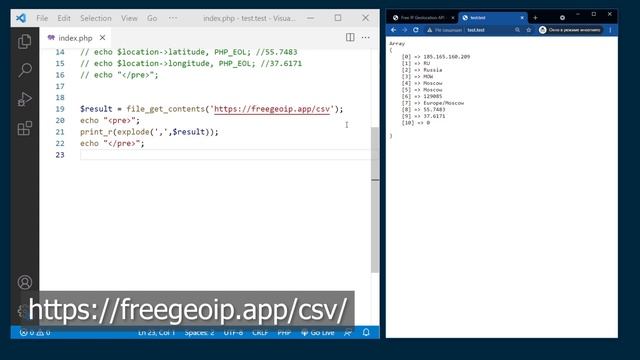
Task: Reload the test.test page in browser
Action: (x=416, y=30)
